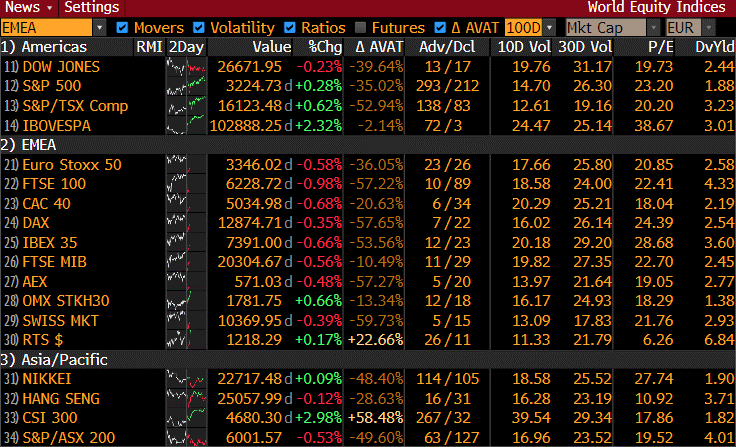Uncheck the Ratios checkbox
736x447 pixels.
290,28
